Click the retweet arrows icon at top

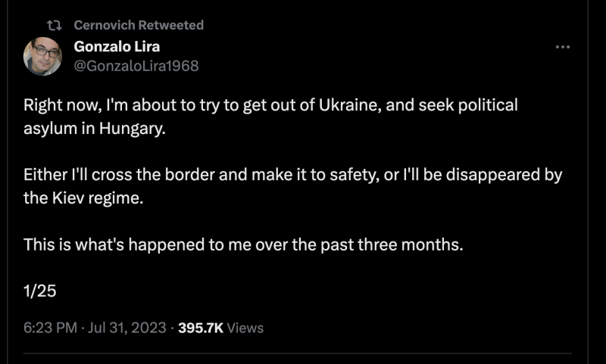tap(54, 25)
